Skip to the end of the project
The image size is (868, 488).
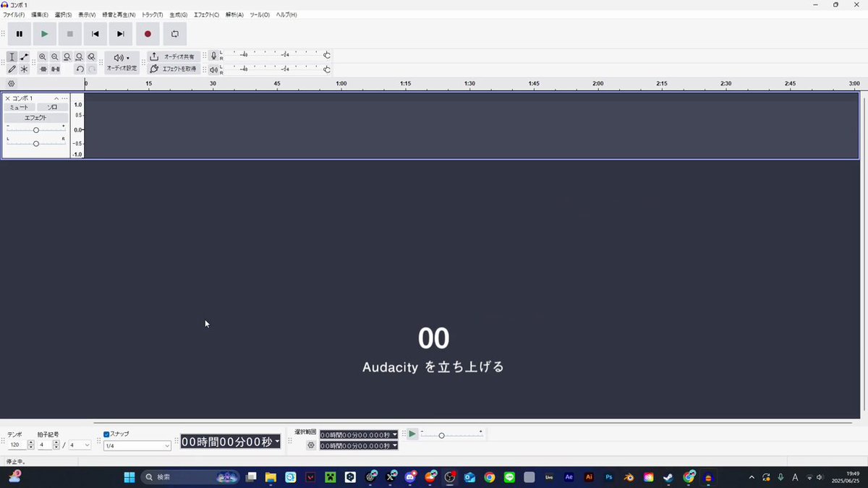pyautogui.click(x=121, y=34)
